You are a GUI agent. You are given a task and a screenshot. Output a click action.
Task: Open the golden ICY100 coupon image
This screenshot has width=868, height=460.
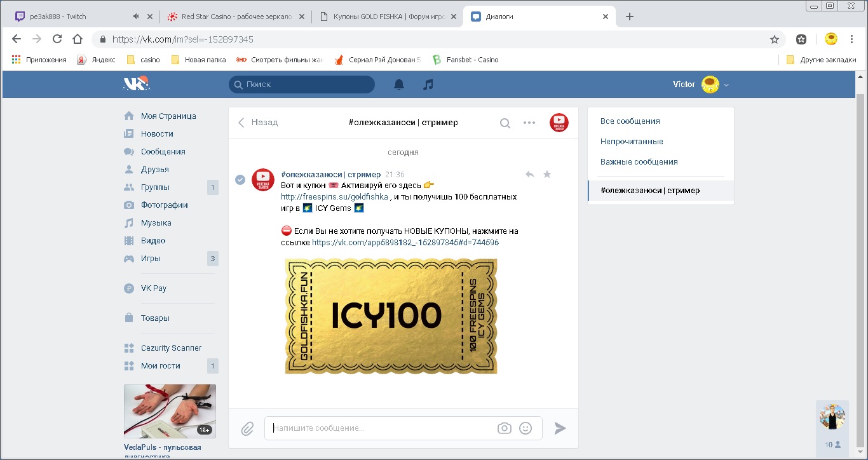391,316
